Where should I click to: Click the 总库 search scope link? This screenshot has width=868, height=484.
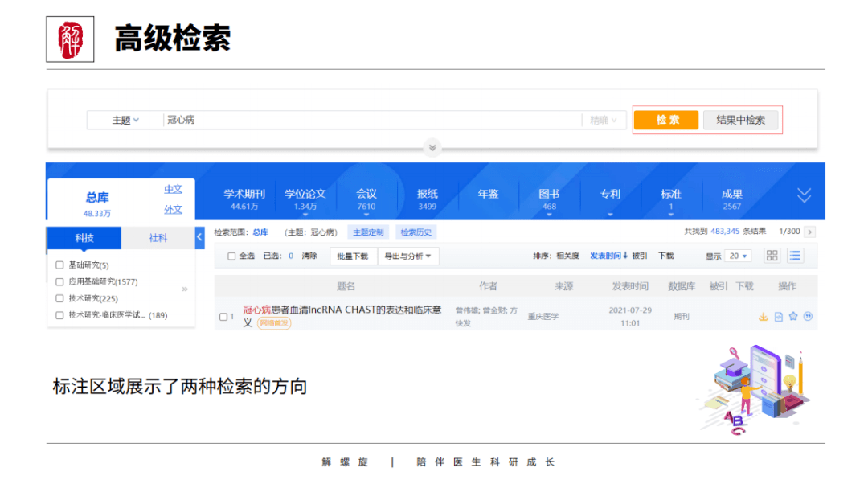[260, 232]
